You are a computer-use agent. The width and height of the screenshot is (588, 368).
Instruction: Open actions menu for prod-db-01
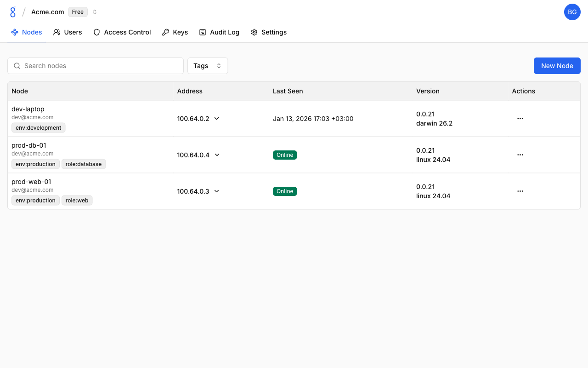(x=520, y=155)
